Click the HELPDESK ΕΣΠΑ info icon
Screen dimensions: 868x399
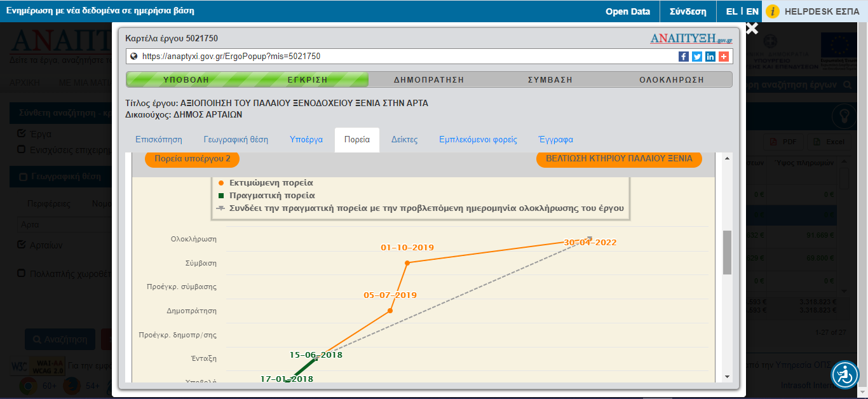click(773, 11)
